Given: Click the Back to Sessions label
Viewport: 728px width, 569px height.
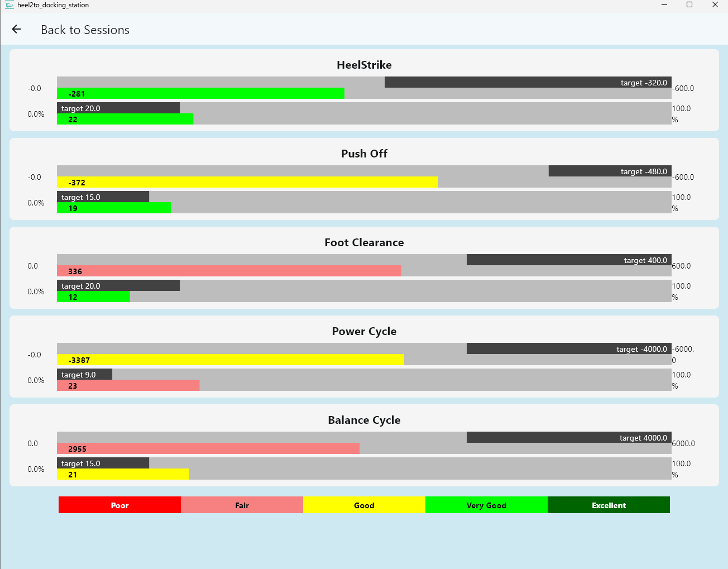Looking at the screenshot, I should click(85, 30).
